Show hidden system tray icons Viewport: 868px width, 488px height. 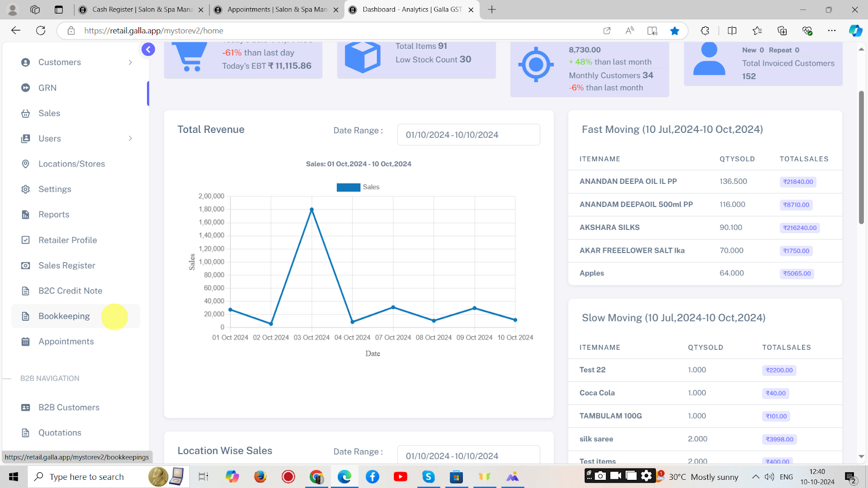pos(756,477)
